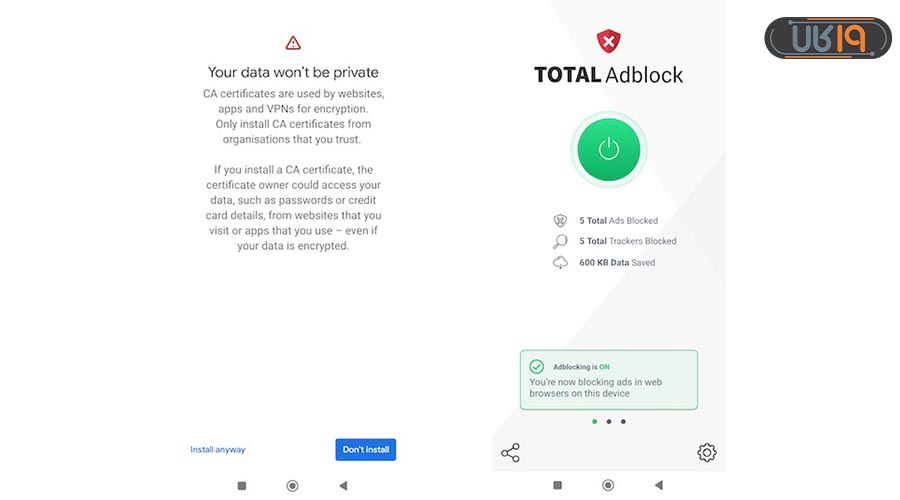The image size is (900, 500).
Task: Tap the 'Adblocking is ON' notification banner
Action: coord(609,380)
